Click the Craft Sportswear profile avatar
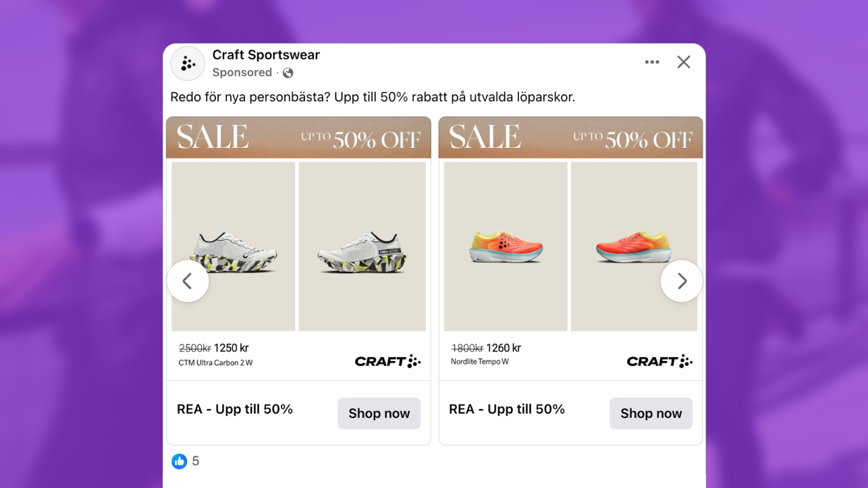The height and width of the screenshot is (488, 868). (x=188, y=63)
